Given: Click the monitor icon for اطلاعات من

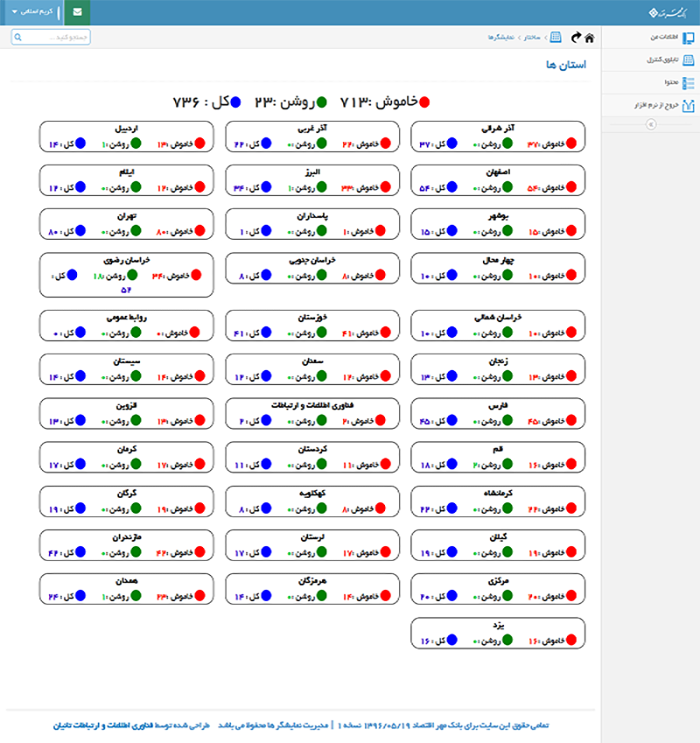Looking at the screenshot, I should (x=689, y=38).
